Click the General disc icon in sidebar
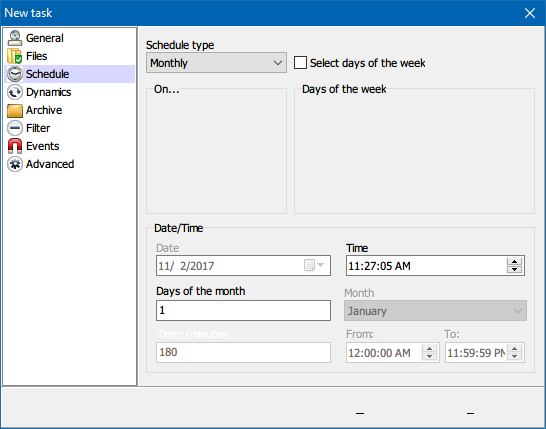The width and height of the screenshot is (546, 429). pyautogui.click(x=15, y=38)
